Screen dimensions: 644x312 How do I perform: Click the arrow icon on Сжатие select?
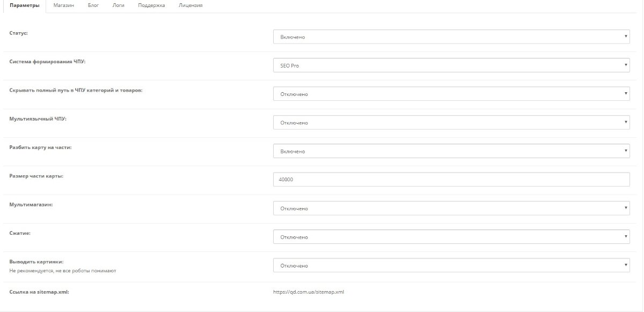[626, 237]
